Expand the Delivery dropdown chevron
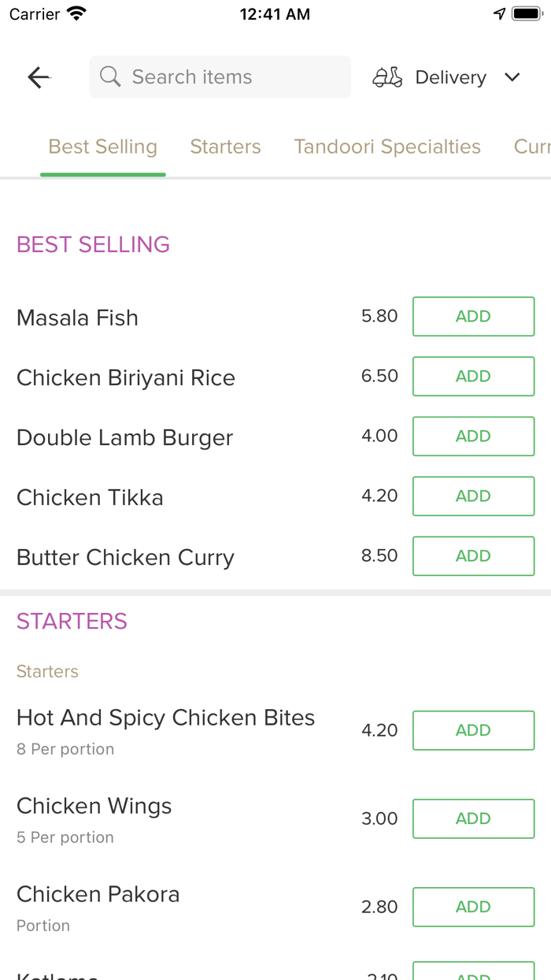The image size is (551, 980). coord(512,77)
